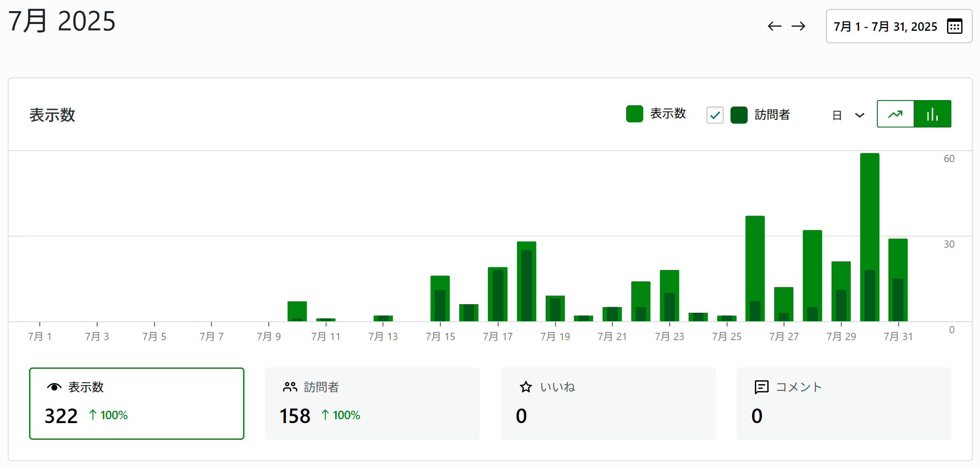Click the 7月 1 axis label
The image size is (980, 468).
[40, 337]
